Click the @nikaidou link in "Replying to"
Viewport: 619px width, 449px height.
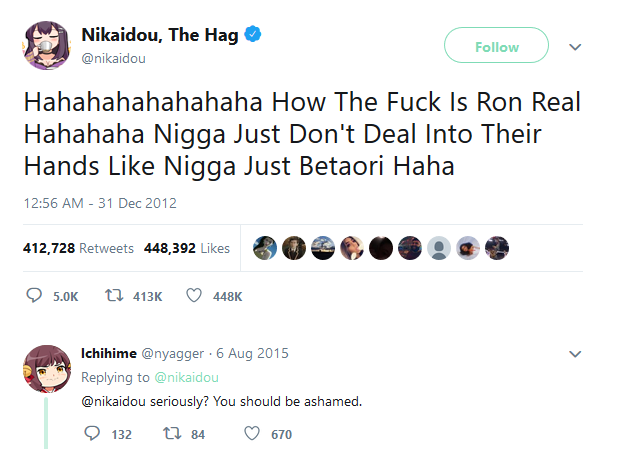(184, 377)
